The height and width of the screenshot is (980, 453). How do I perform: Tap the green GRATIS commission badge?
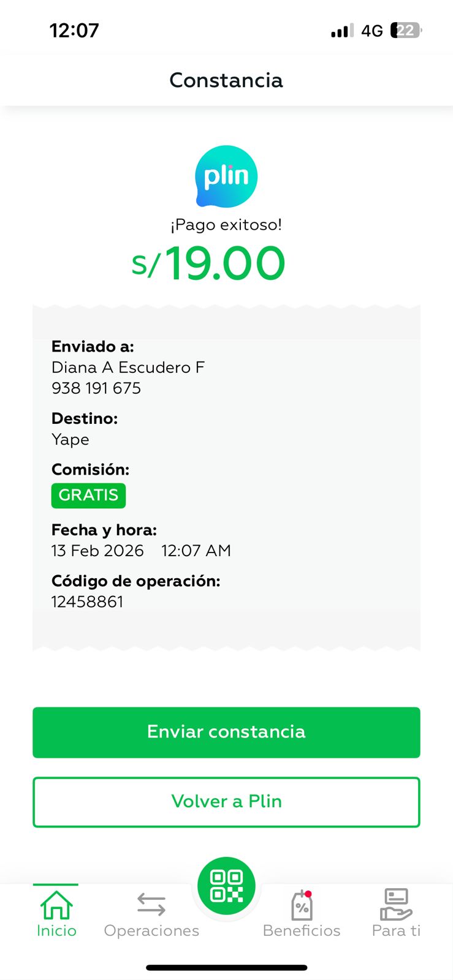click(88, 495)
